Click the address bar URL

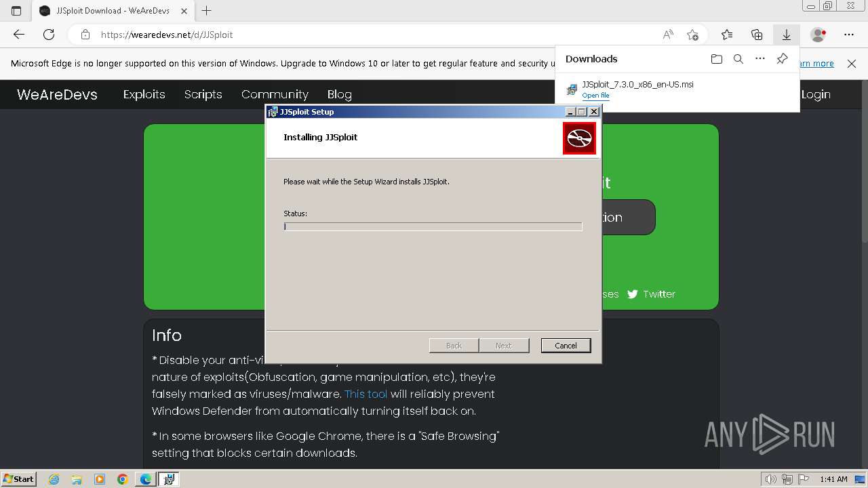pos(167,35)
